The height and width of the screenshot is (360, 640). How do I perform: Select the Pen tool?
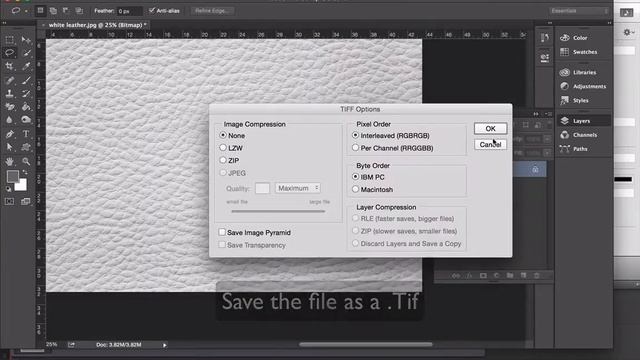pyautogui.click(x=9, y=134)
